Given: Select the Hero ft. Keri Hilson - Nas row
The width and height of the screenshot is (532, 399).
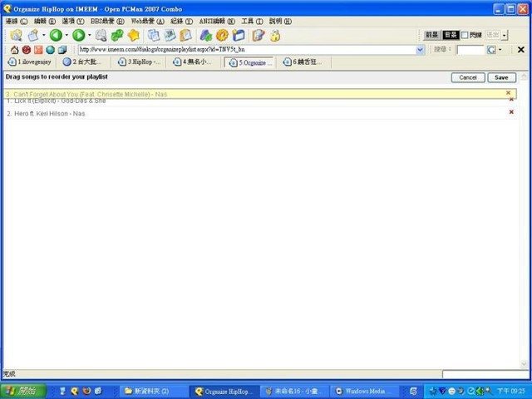Looking at the screenshot, I should point(260,113).
